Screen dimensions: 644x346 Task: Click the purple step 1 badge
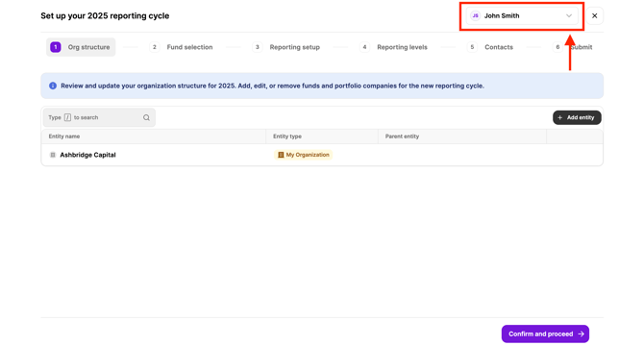(x=56, y=47)
